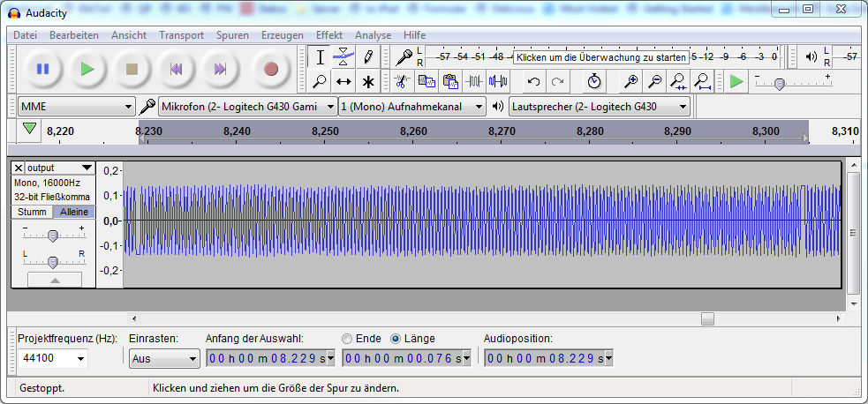This screenshot has height=404, width=868.
Task: Select the Time Shift tool
Action: click(x=343, y=82)
